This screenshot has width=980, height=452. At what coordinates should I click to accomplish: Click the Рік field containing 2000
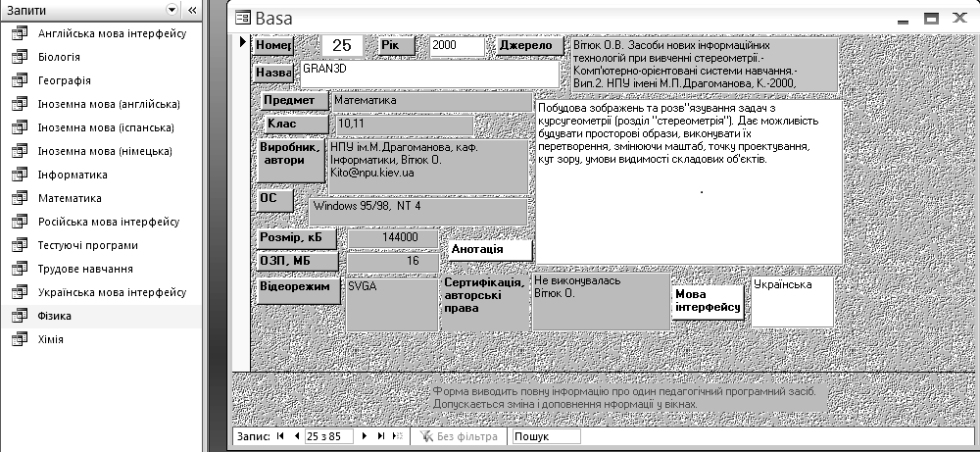(x=457, y=46)
